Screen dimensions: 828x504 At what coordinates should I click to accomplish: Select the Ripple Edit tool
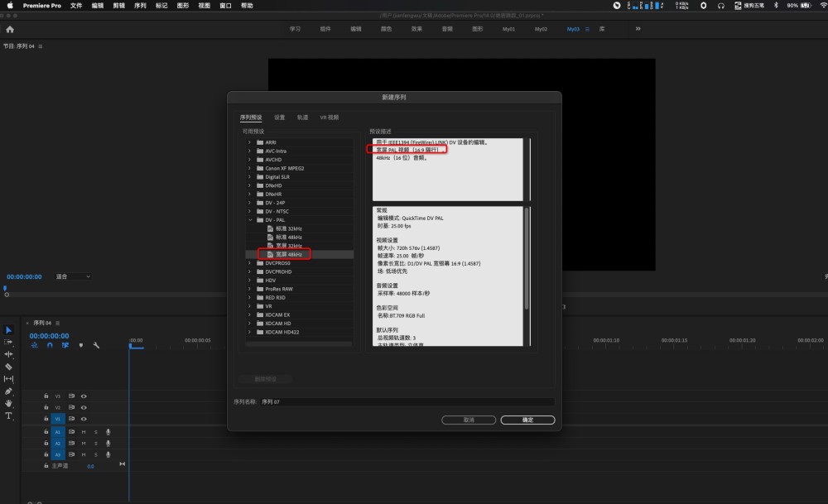8,353
